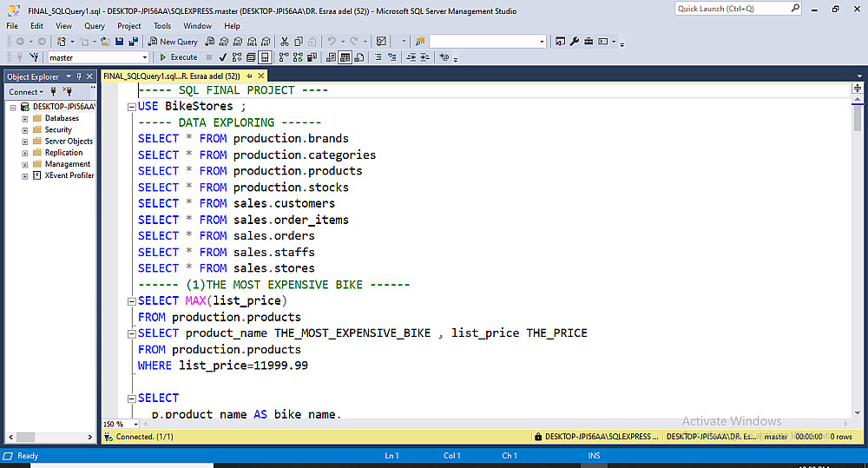This screenshot has width=868, height=468.
Task: Click the Database Engine Query icon
Action: [210, 42]
